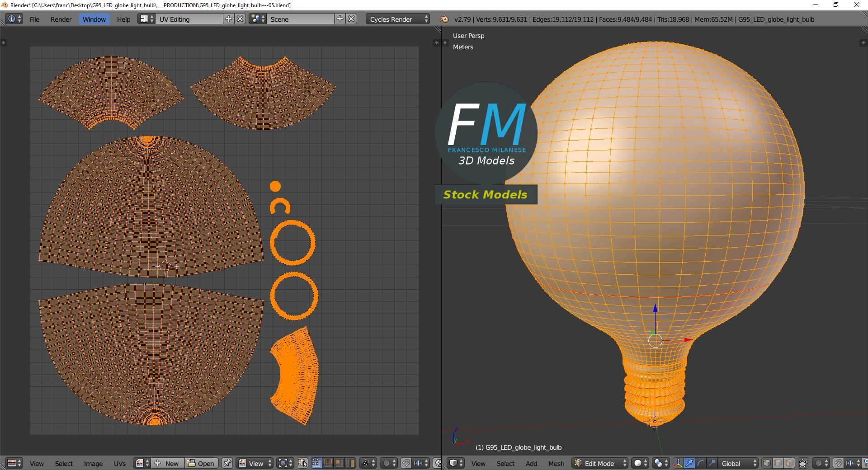Enable the scale manipulator
This screenshot has width=868, height=470.
(x=712, y=463)
